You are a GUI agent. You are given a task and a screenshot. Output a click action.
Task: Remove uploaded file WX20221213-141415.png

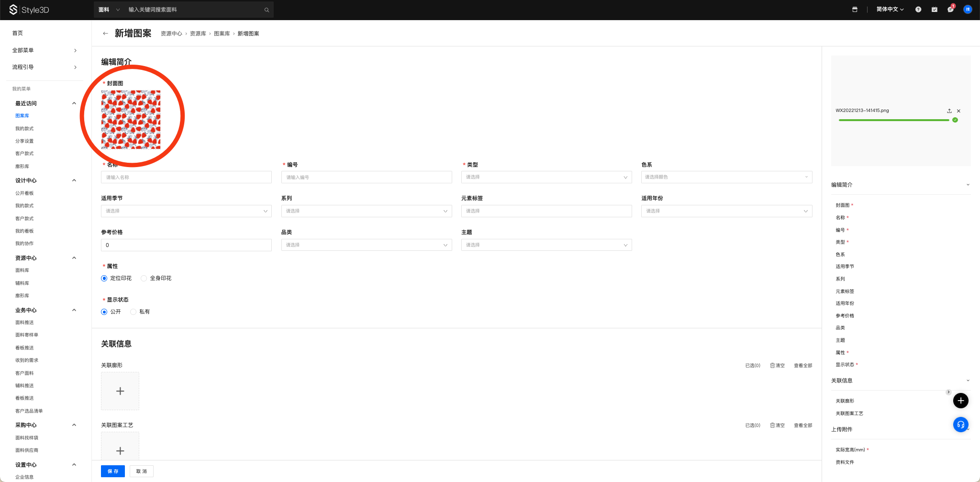coord(958,111)
